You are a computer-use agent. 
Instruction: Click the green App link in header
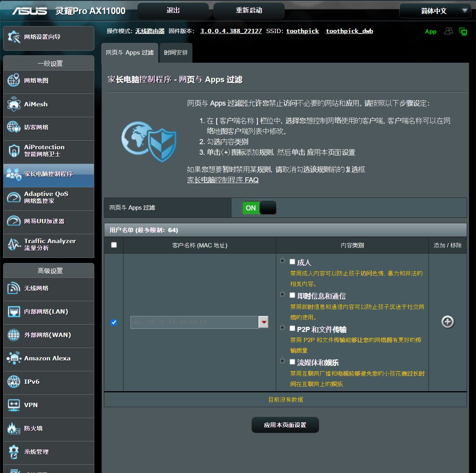click(x=430, y=32)
